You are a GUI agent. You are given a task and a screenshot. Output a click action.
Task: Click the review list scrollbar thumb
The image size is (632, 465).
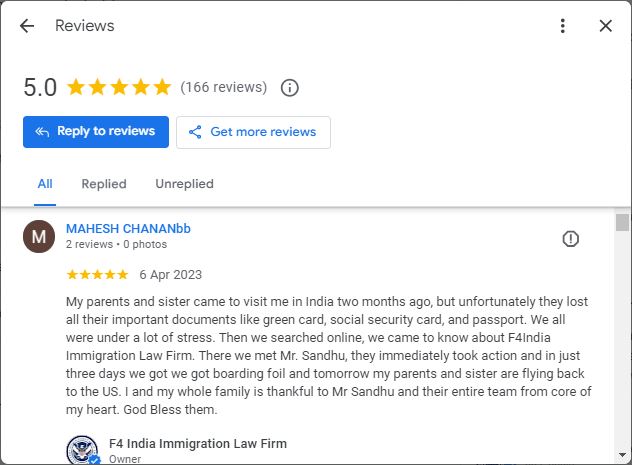pyautogui.click(x=622, y=222)
